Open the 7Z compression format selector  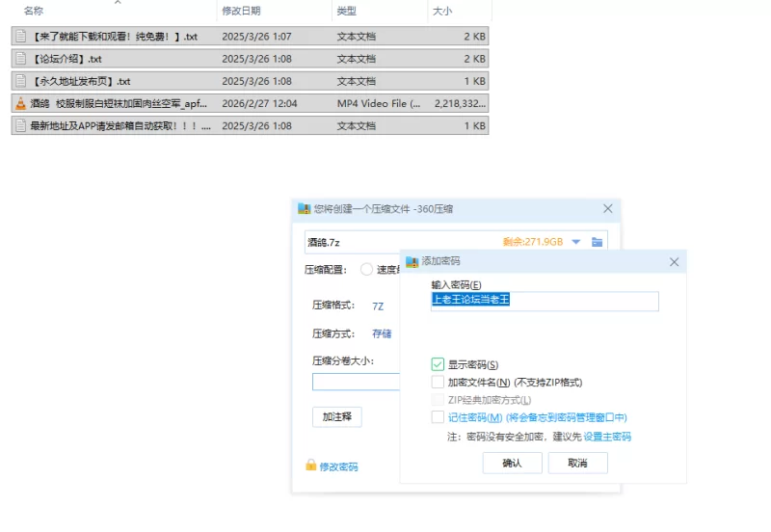pyautogui.click(x=378, y=306)
